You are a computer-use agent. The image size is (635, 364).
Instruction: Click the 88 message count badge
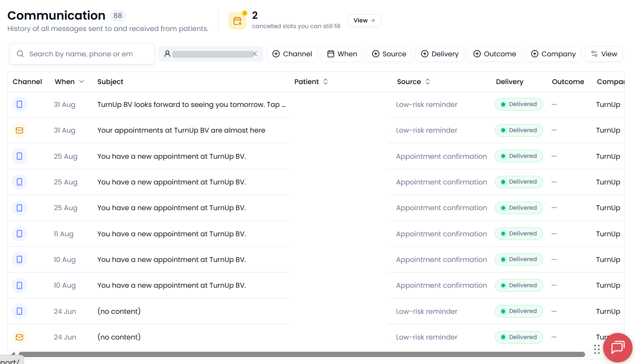(118, 16)
